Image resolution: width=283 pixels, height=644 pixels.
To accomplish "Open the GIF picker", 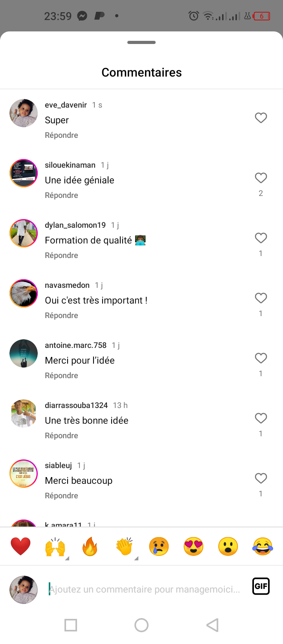I will click(x=261, y=586).
